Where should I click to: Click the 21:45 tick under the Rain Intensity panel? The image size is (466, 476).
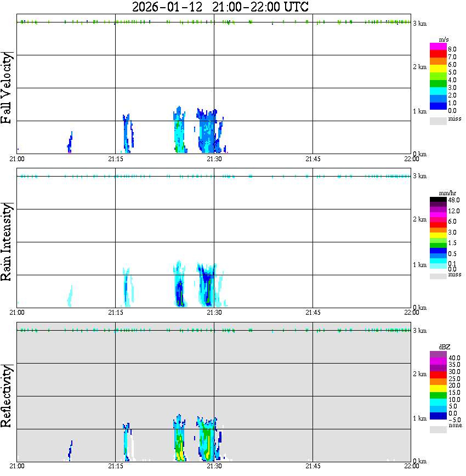(312, 313)
